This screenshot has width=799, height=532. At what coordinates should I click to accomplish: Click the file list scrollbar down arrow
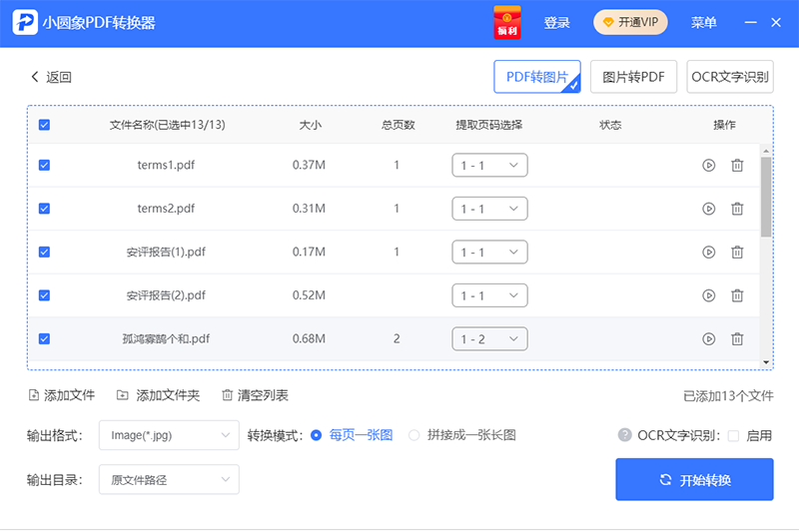pos(766,361)
